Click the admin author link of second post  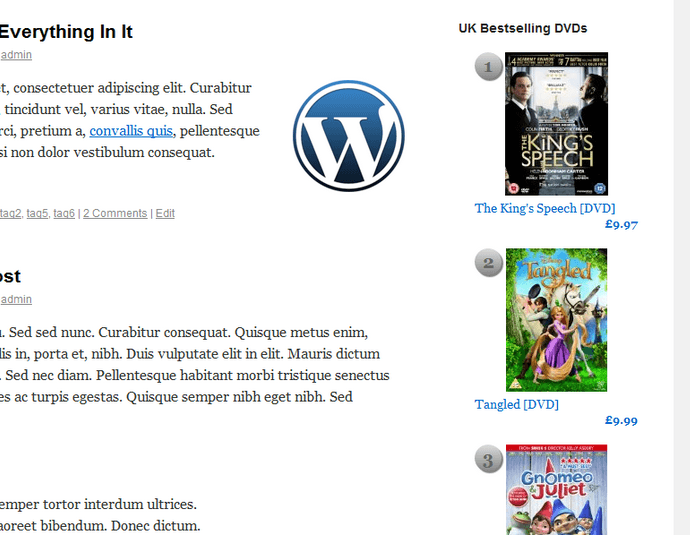(16, 299)
